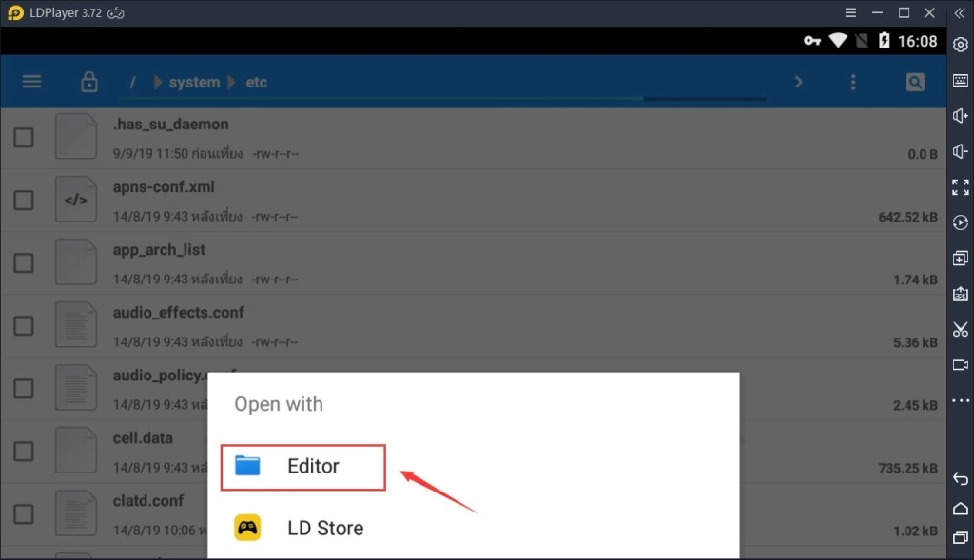The height and width of the screenshot is (560, 974).
Task: Take screenshot with scissors icon
Action: tap(961, 329)
